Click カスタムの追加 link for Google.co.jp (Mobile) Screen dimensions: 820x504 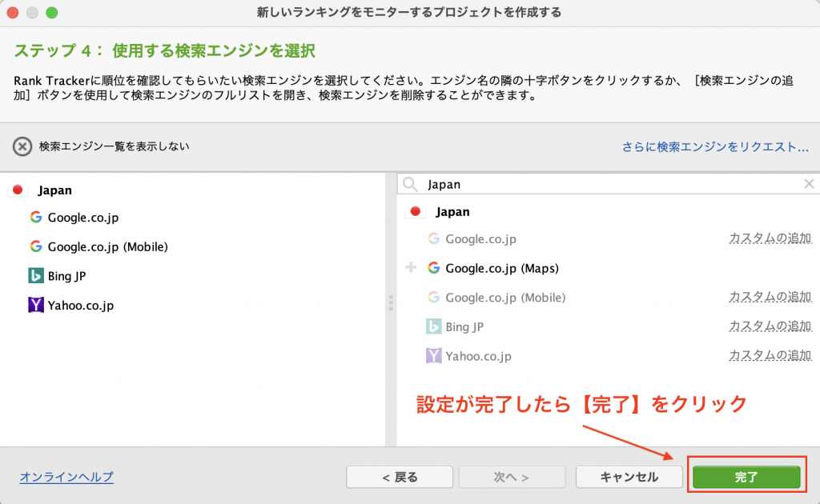(x=770, y=297)
